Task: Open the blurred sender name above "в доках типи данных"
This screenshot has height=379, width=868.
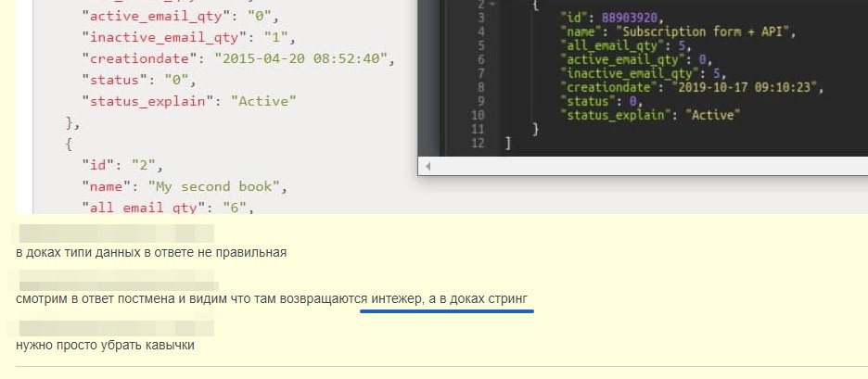Action: click(116, 234)
